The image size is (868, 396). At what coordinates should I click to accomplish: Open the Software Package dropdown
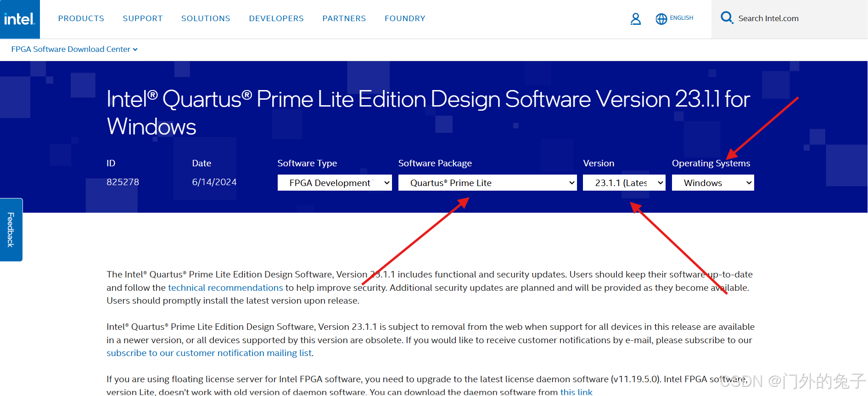(x=487, y=183)
